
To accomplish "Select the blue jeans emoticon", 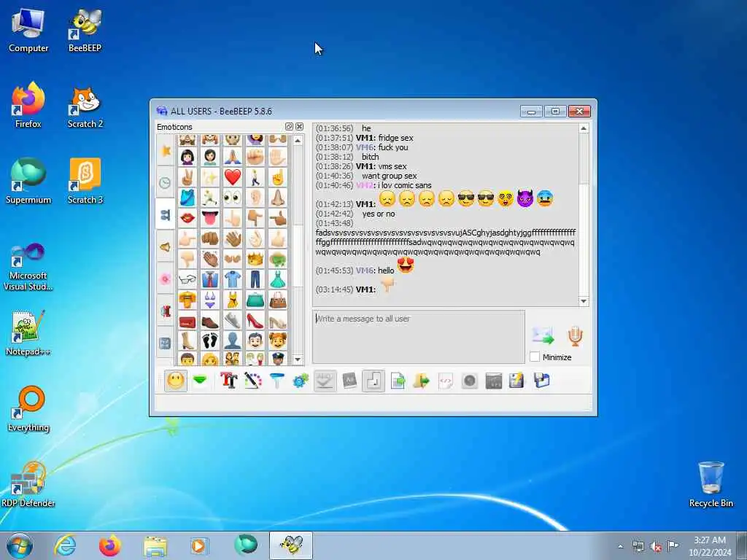I will (x=255, y=279).
